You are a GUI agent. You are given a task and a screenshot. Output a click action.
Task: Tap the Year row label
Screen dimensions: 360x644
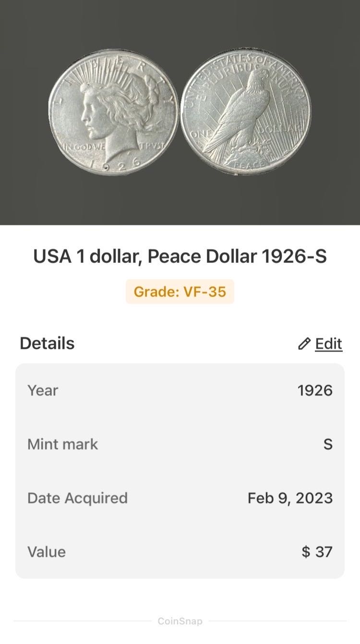[x=43, y=390]
